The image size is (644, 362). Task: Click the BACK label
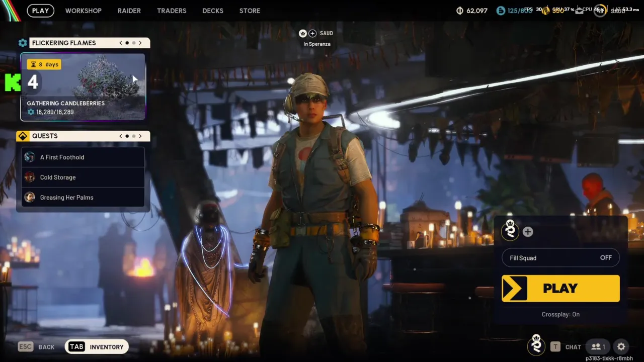tap(46, 347)
